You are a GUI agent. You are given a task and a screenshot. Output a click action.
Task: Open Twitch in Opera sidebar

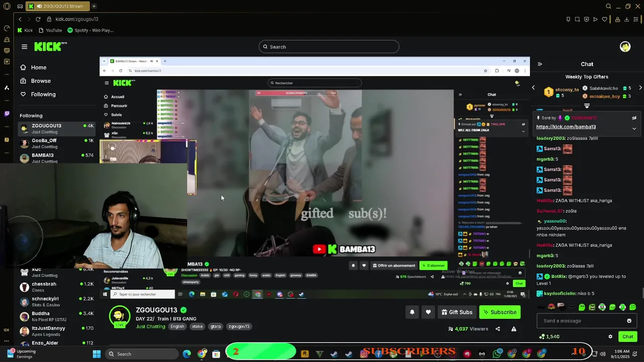7,114
